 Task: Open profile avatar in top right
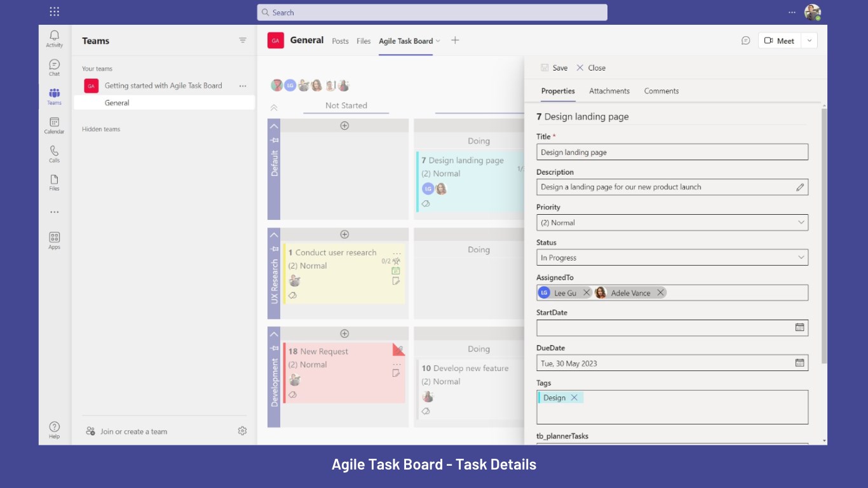click(x=812, y=12)
